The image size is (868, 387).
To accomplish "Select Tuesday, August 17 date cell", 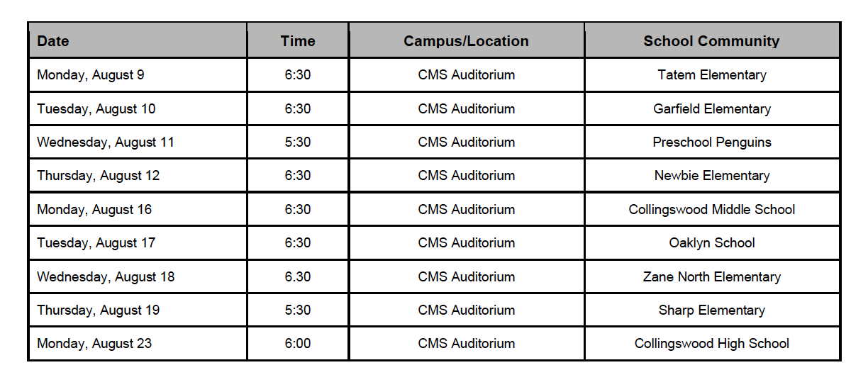I will click(138, 242).
